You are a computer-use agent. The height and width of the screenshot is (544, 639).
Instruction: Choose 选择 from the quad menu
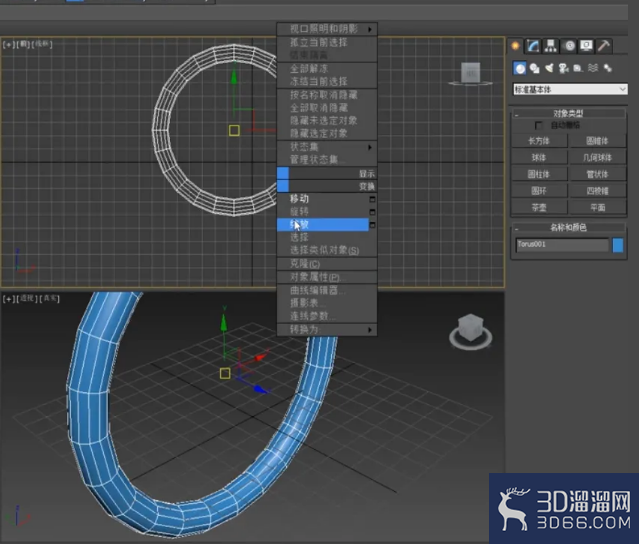[x=327, y=237]
